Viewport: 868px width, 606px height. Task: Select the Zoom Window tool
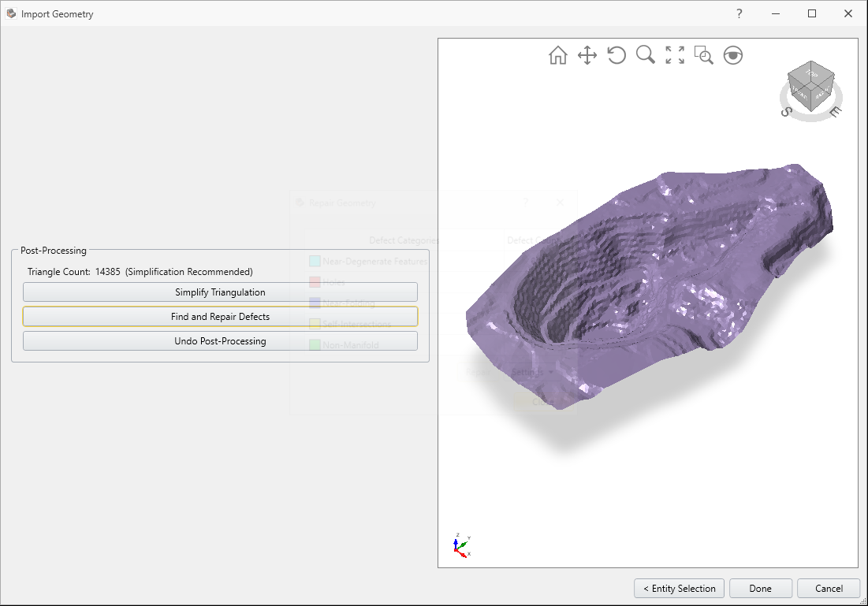pos(703,55)
